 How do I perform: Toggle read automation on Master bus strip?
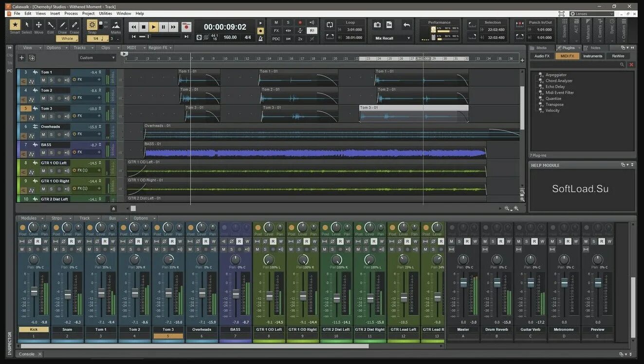point(467,241)
